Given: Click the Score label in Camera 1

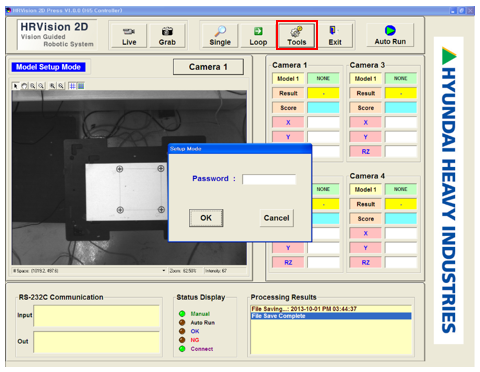Looking at the screenshot, I should (x=288, y=108).
